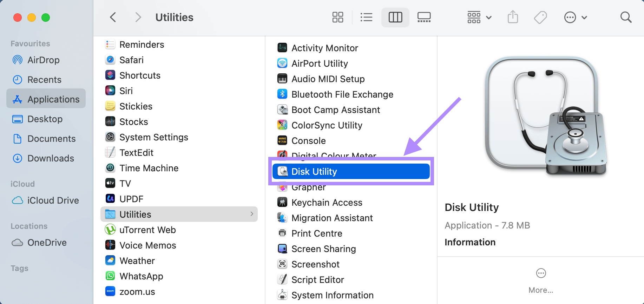This screenshot has height=304, width=644.
Task: Switch to column view
Action: coord(395,17)
